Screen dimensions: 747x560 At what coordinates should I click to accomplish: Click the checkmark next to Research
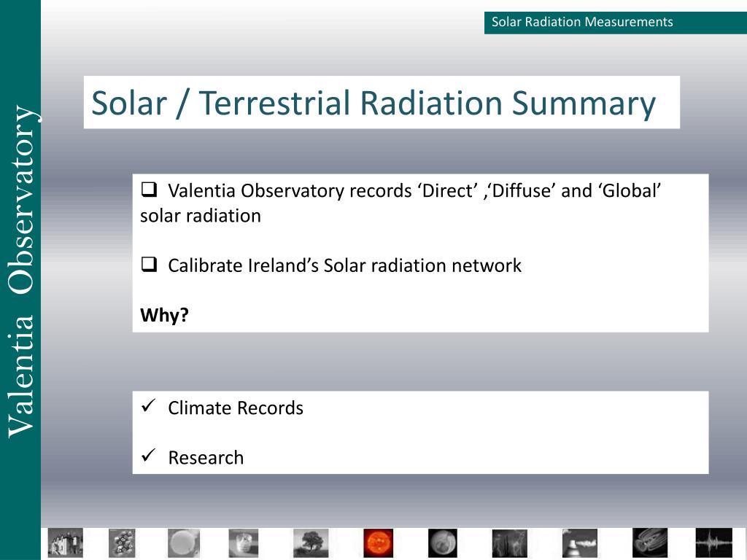(x=149, y=455)
